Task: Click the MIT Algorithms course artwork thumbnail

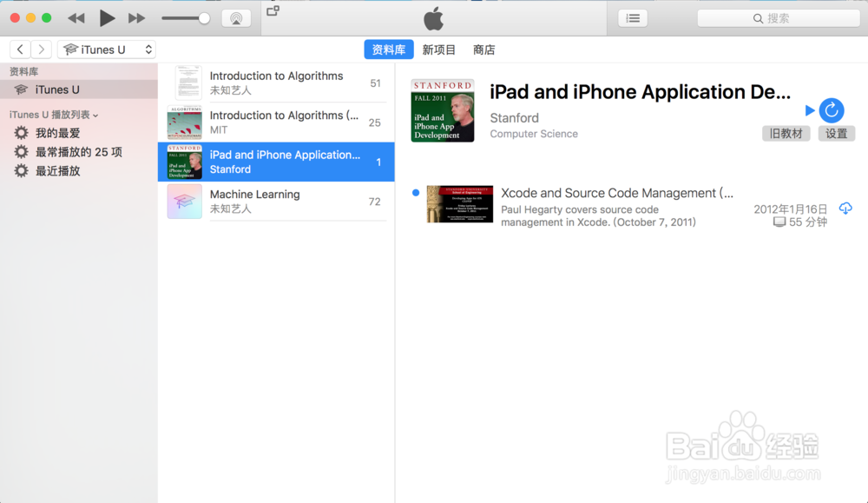Action: point(184,122)
